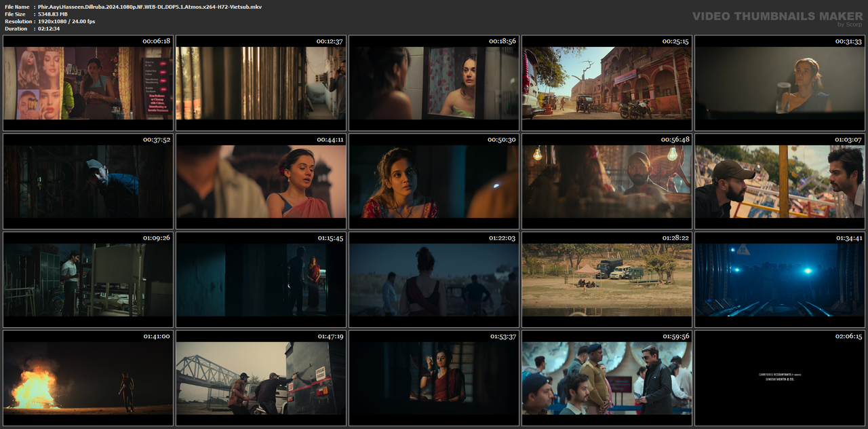Select the street scene thumbnail at 00:25:15
Viewport: 868px width, 429px height.
(x=607, y=83)
